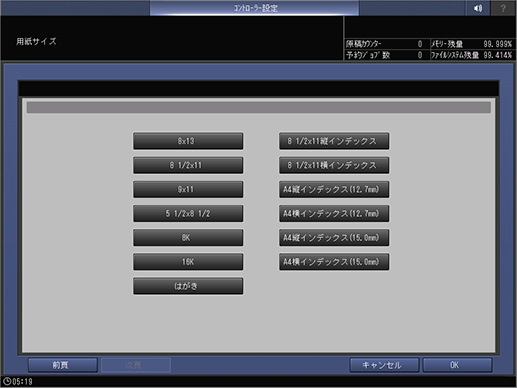Pick A4横インデックス(15.0mm)
This screenshot has height=388, width=517.
pos(334,262)
